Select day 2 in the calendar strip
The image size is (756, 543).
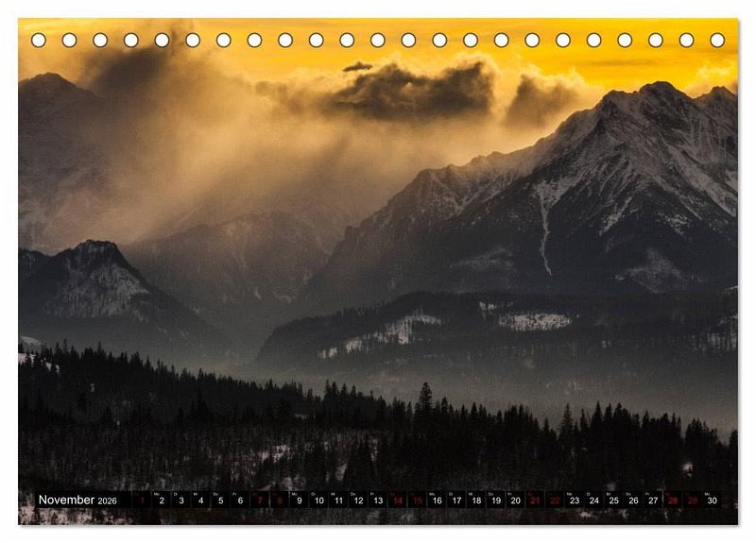(x=162, y=500)
